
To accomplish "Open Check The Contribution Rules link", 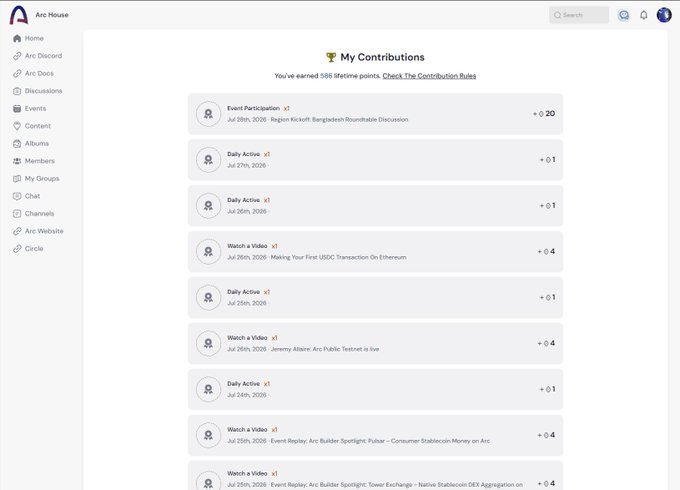I will tap(429, 76).
